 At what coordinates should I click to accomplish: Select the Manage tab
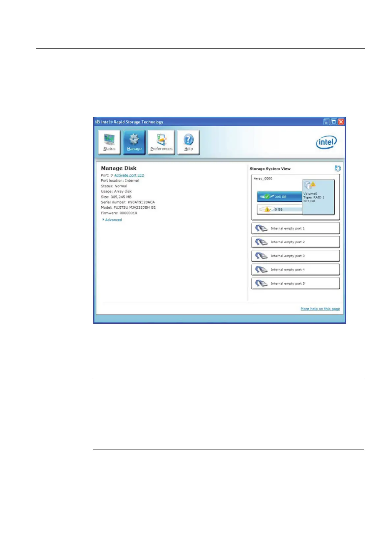click(134, 142)
